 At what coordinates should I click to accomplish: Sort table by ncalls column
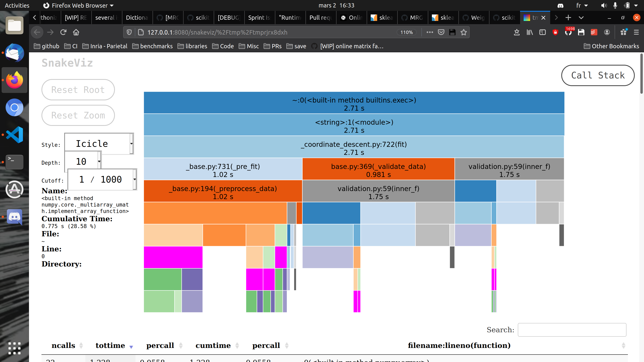tap(63, 345)
